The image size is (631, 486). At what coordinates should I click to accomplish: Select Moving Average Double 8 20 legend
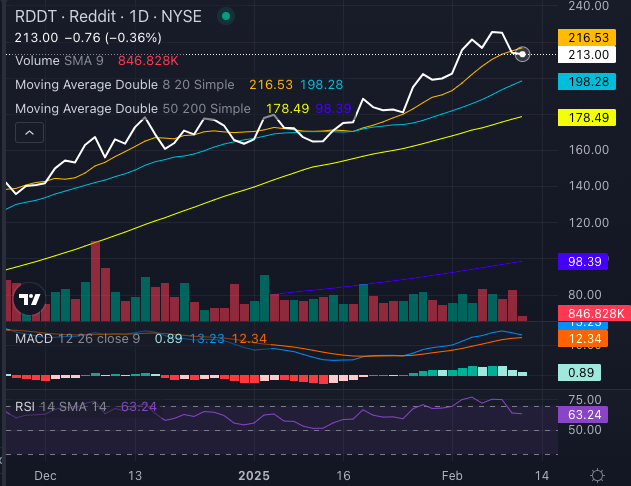(124, 84)
